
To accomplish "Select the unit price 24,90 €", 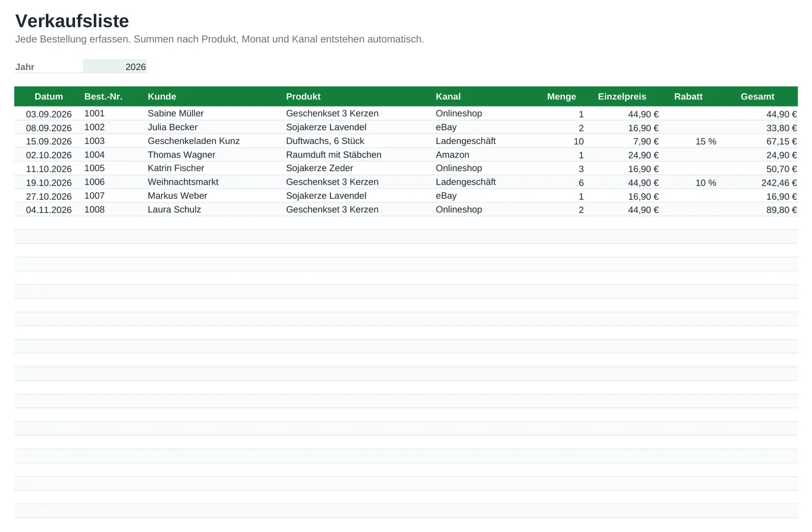I will 643,155.
